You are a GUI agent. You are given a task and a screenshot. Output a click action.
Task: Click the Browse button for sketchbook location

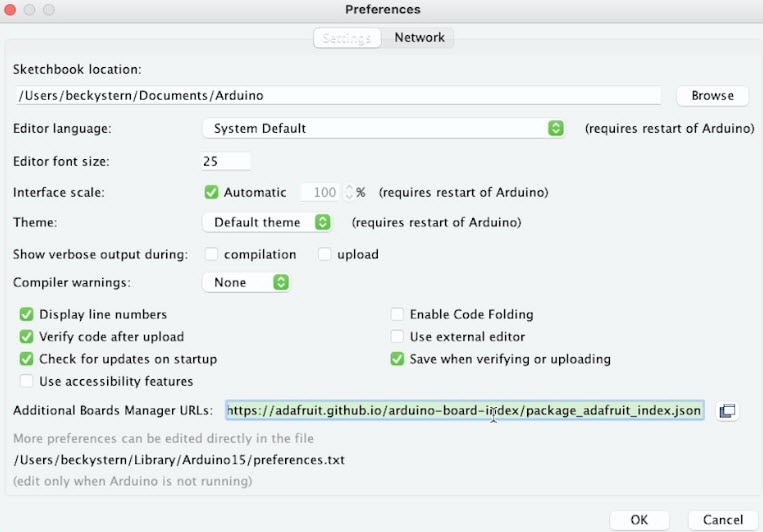(712, 96)
